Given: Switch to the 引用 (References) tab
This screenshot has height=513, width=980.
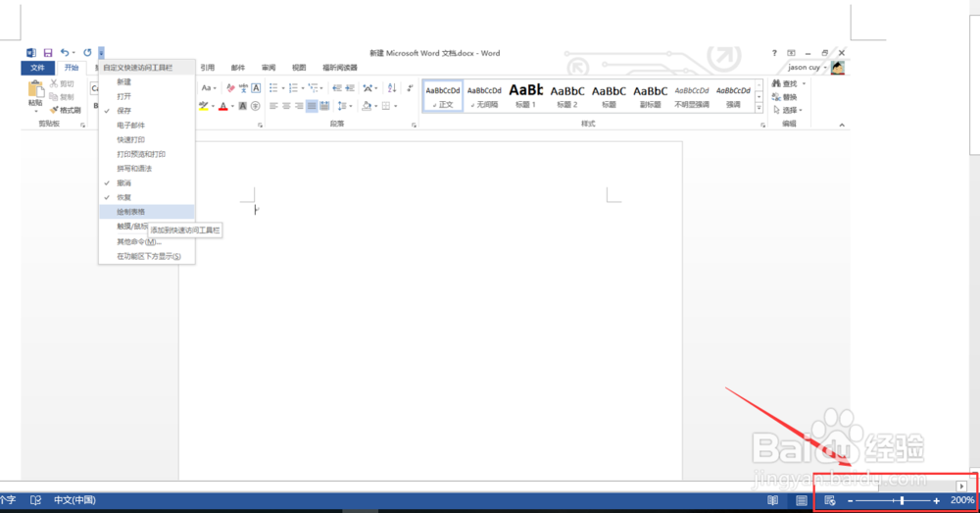Looking at the screenshot, I should [x=208, y=68].
